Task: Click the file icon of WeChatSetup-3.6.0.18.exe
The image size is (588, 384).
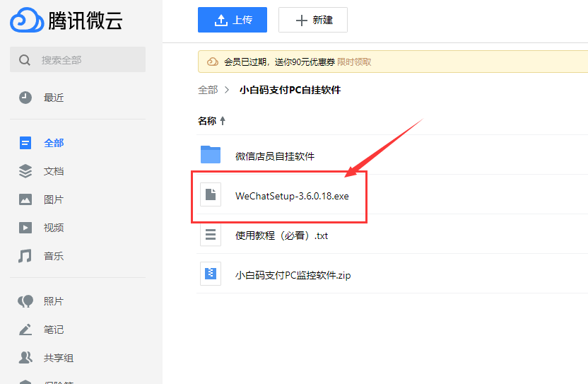Action: click(x=211, y=194)
